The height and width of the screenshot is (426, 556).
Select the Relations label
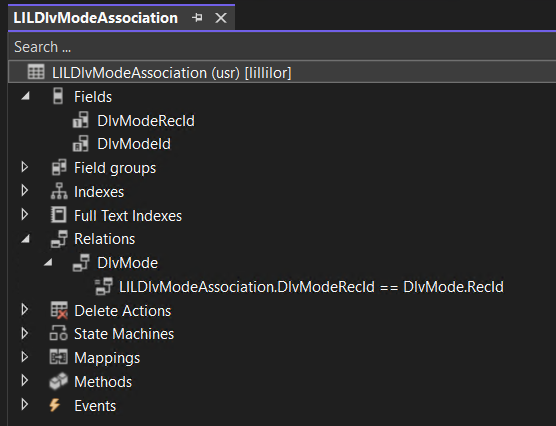104,239
